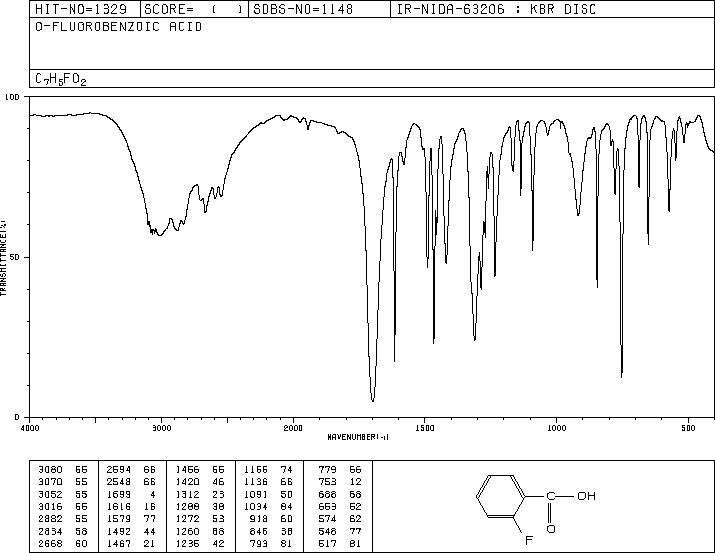
Task: Select the 793 peak entry in table
Action: tap(273, 543)
